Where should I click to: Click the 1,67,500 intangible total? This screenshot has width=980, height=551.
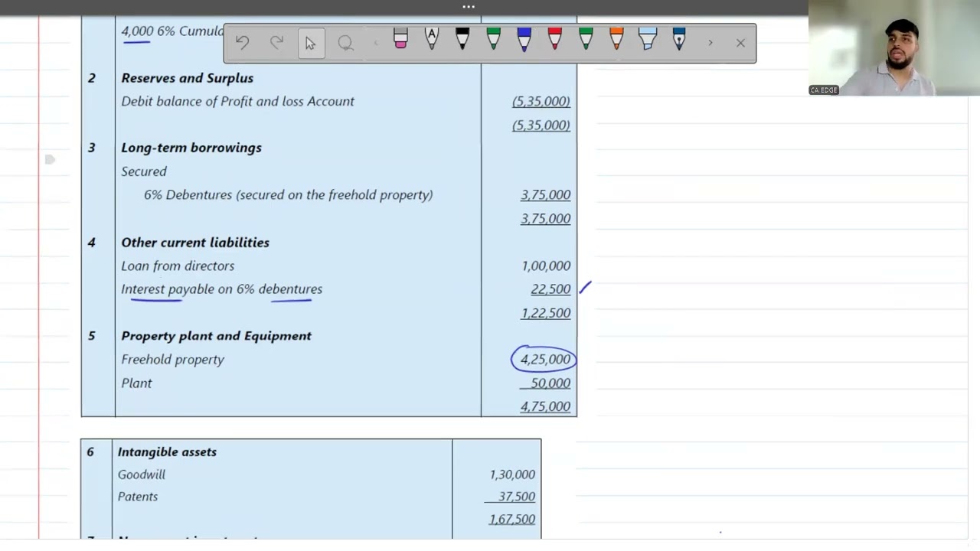pyautogui.click(x=512, y=520)
